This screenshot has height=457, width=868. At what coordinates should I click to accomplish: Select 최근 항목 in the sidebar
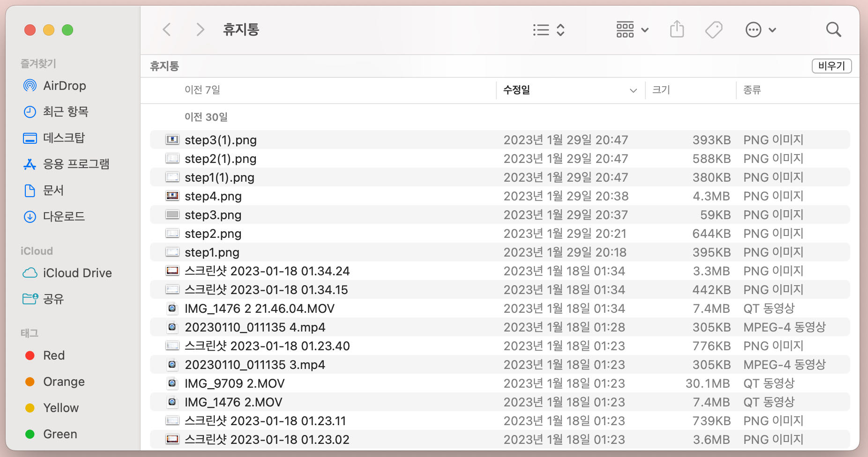(67, 111)
